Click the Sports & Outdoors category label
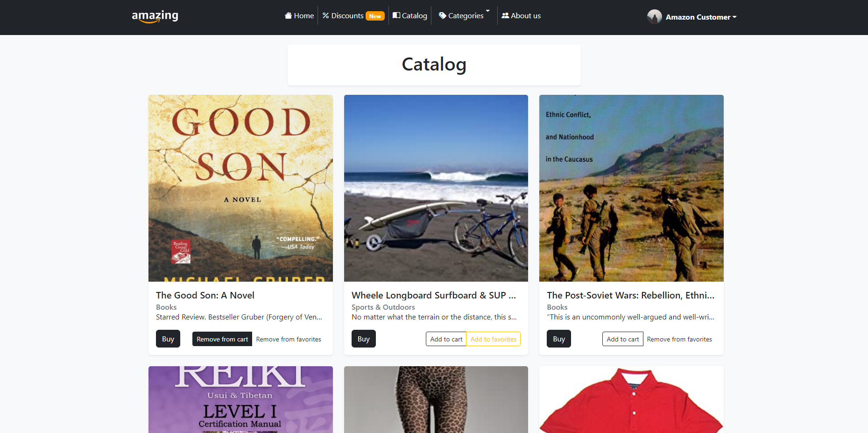 click(x=383, y=307)
